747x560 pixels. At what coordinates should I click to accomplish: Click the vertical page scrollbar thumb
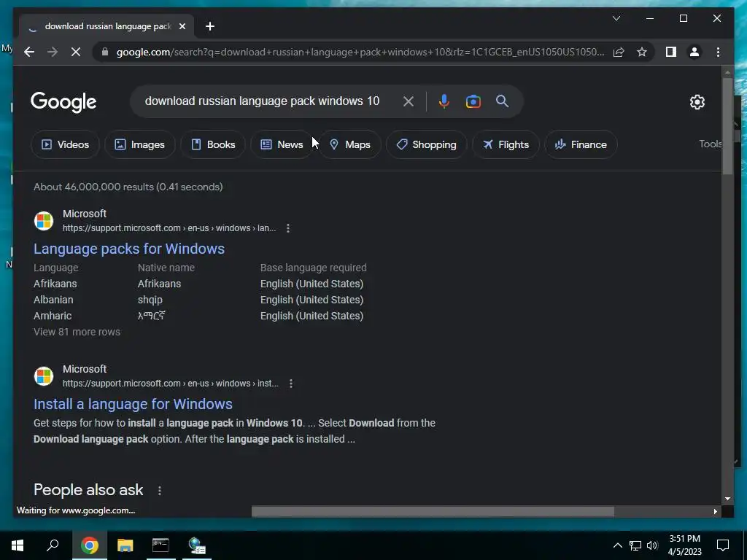point(727,127)
